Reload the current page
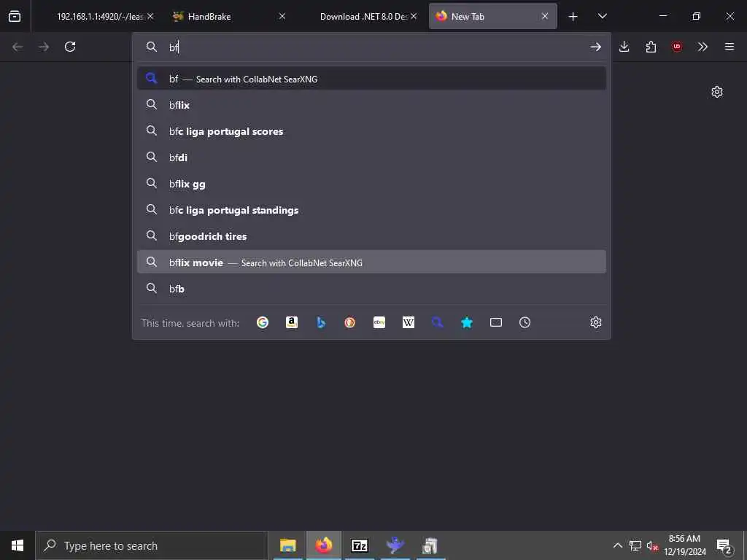 click(x=70, y=47)
